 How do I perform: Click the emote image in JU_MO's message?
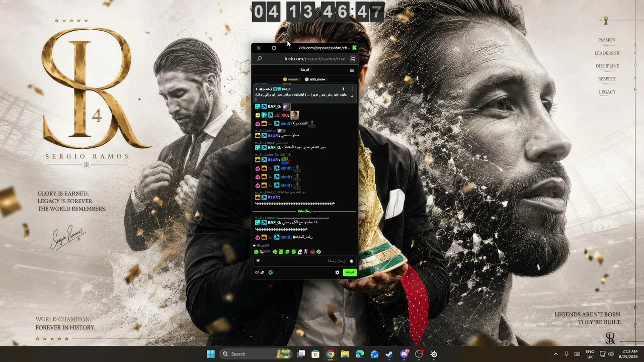click(295, 115)
